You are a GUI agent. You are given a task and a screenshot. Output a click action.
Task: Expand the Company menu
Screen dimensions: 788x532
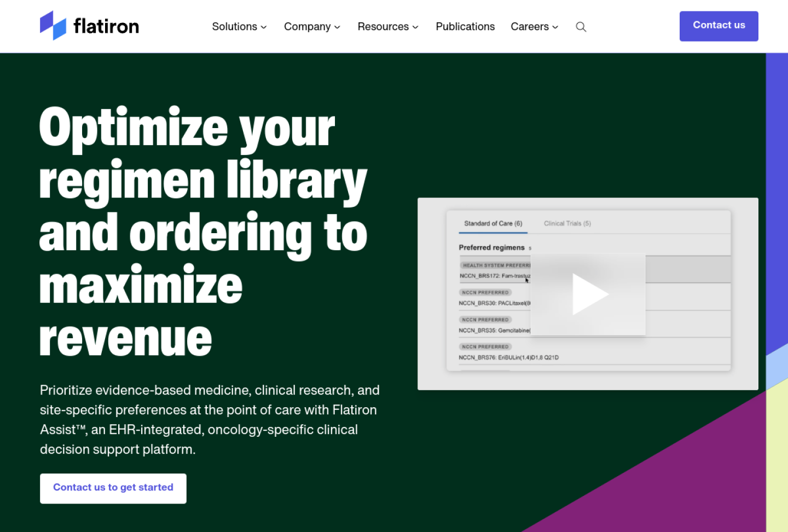(312, 27)
